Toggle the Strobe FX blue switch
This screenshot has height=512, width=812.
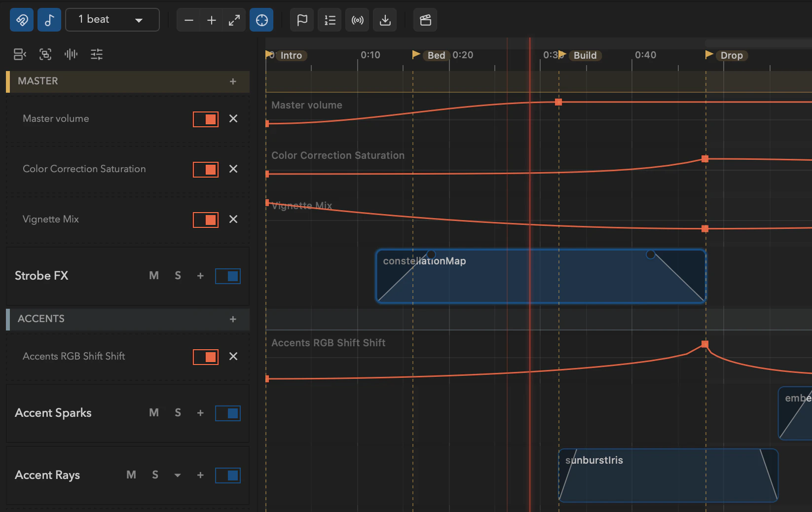point(228,276)
